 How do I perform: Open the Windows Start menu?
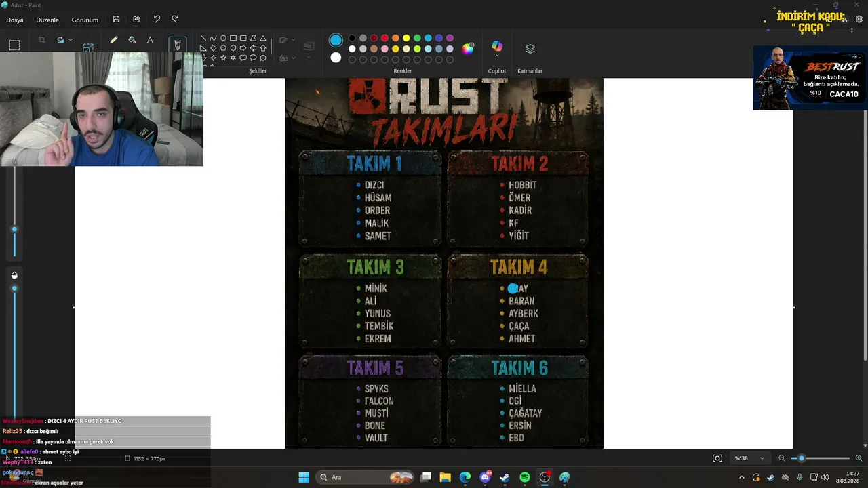point(304,477)
